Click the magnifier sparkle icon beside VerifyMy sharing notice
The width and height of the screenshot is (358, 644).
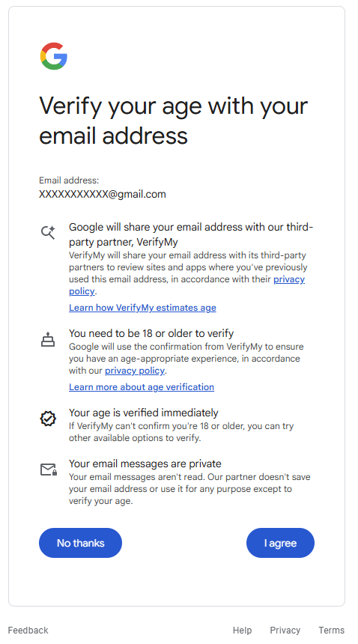48,232
